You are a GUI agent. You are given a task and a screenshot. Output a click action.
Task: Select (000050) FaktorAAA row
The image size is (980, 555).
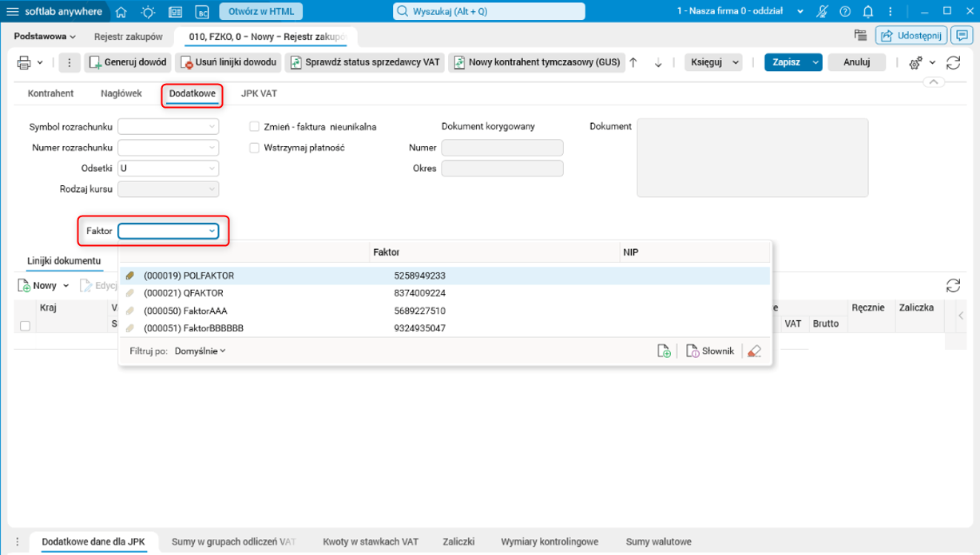pyautogui.click(x=444, y=311)
